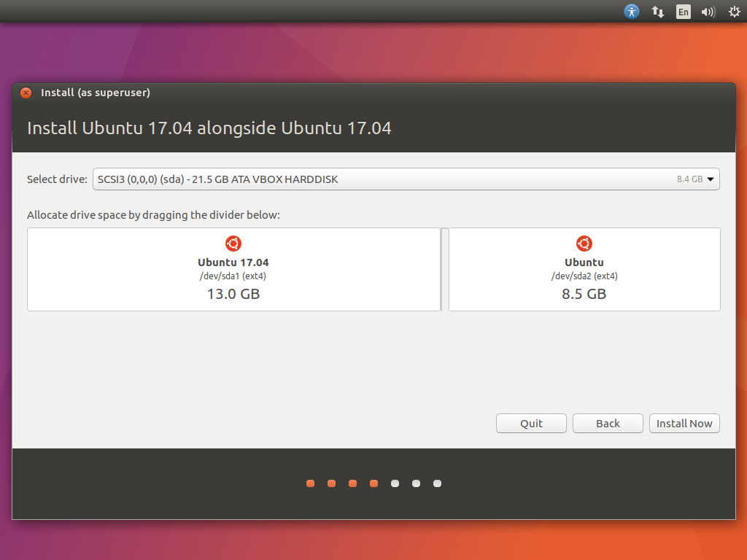747x560 pixels.
Task: Click the /dev/sda2 (ext4) partition label
Action: tap(584, 276)
